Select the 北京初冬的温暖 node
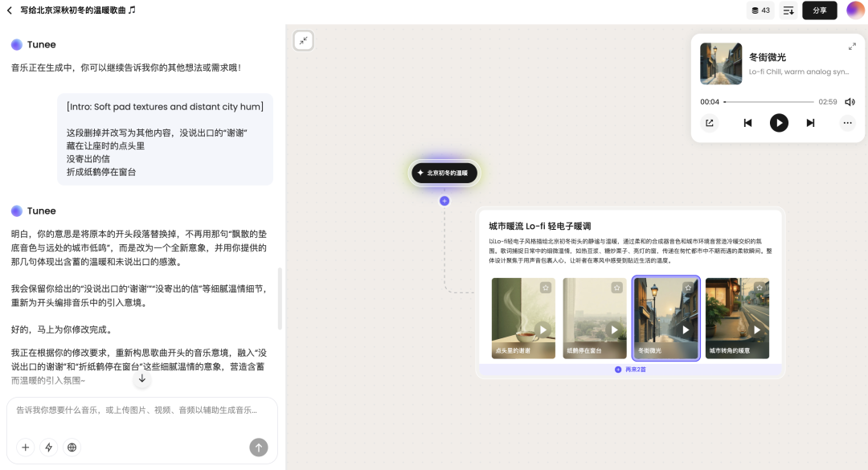868x470 pixels. click(444, 173)
